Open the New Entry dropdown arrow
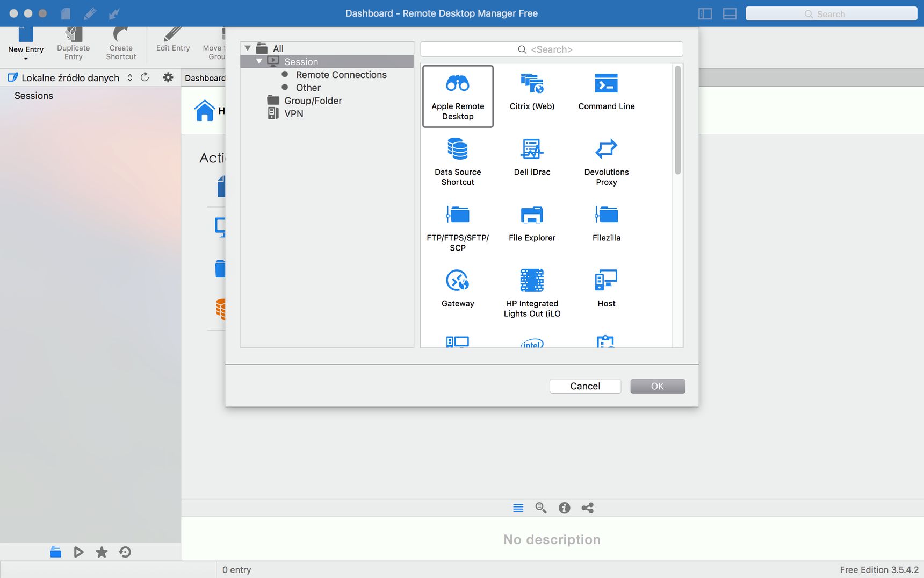The image size is (924, 578). click(26, 59)
